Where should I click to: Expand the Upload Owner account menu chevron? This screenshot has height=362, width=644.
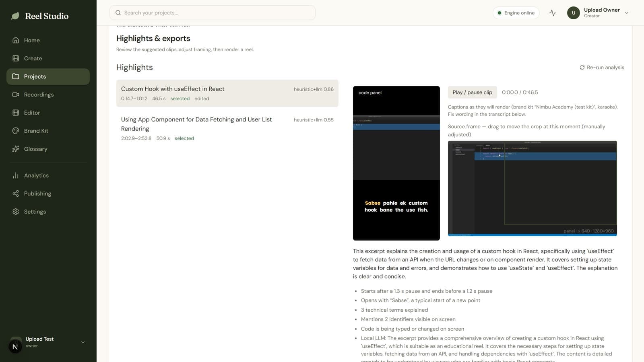[x=627, y=13]
